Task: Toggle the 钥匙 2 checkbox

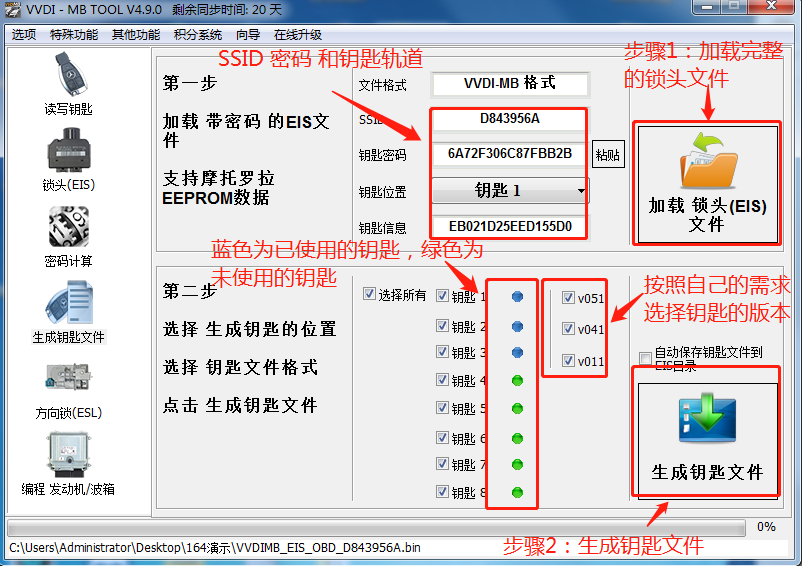Action: pyautogui.click(x=442, y=326)
